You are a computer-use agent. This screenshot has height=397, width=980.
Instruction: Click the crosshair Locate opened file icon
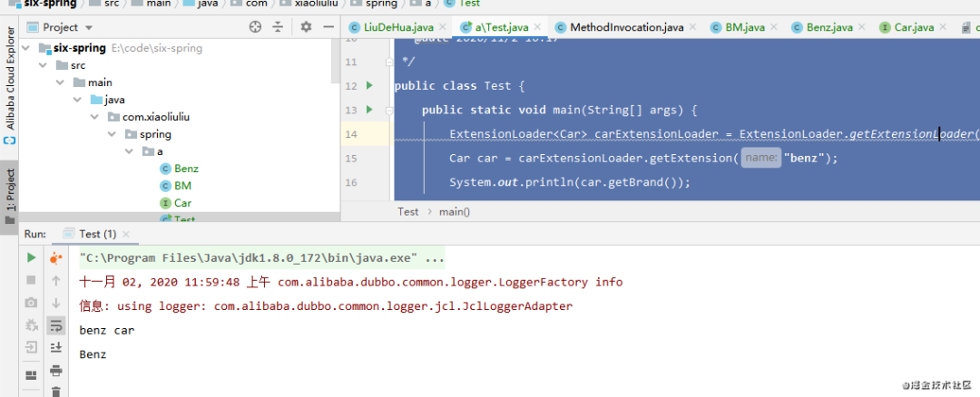point(255,27)
